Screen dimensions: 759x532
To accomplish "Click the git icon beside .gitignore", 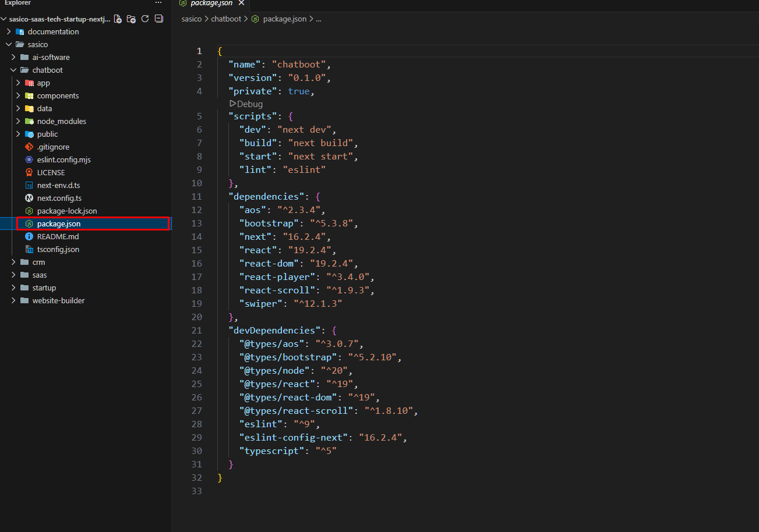I will (x=29, y=147).
